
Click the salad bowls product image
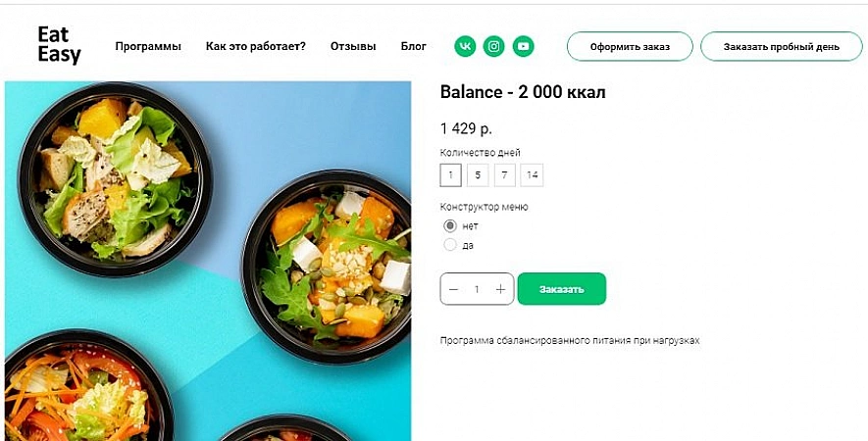pos(208,260)
